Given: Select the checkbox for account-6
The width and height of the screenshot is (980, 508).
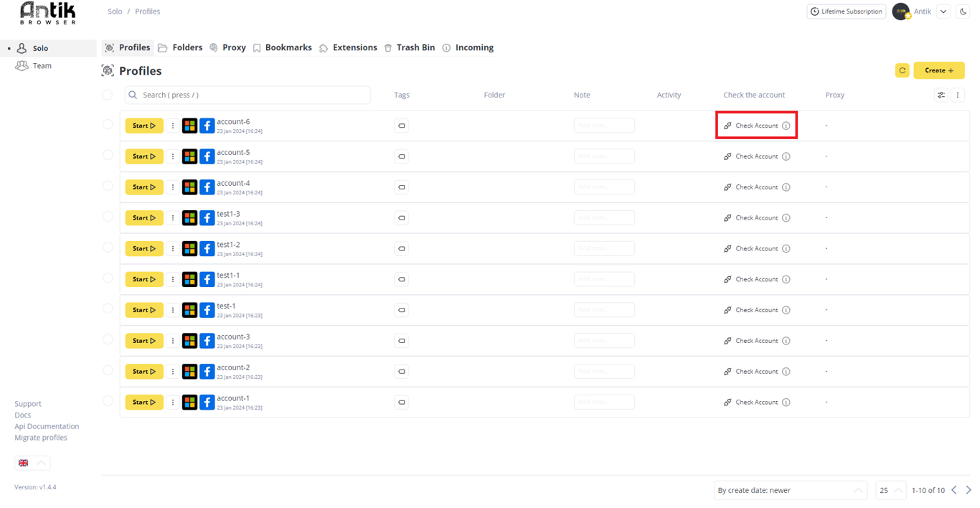Looking at the screenshot, I should (x=108, y=125).
